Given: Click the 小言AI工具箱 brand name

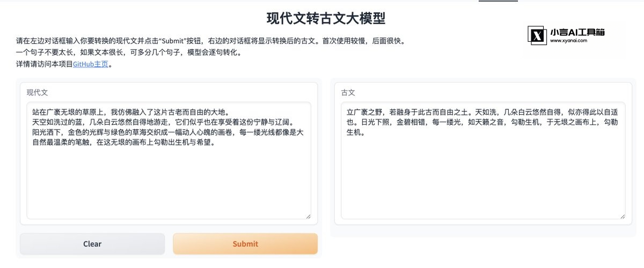Looking at the screenshot, I should click(x=577, y=32).
